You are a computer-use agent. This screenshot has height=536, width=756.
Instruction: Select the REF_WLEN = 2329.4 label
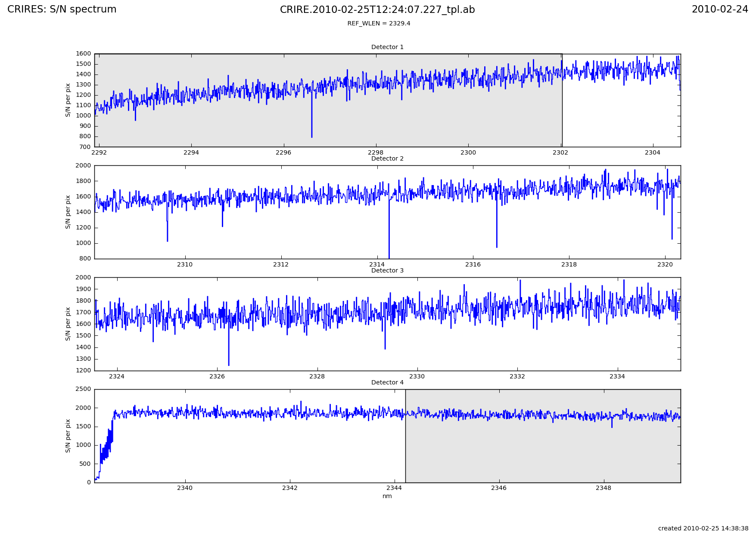(379, 23)
